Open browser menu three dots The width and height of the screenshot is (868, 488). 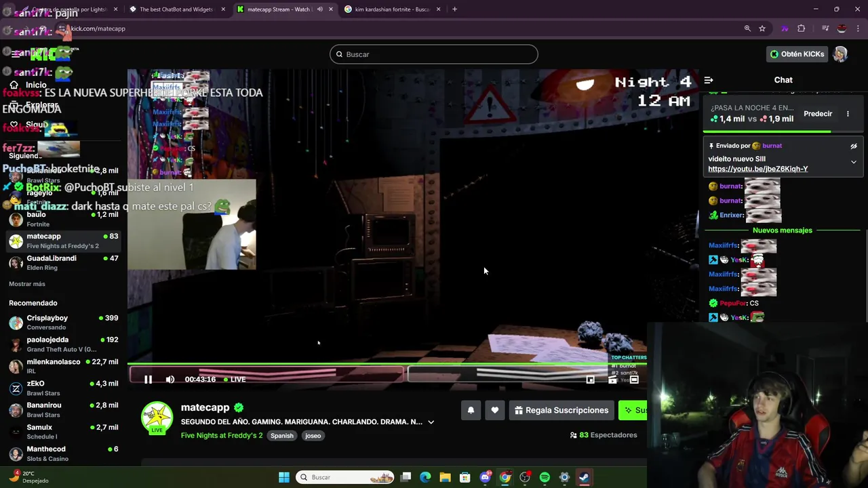859,28
